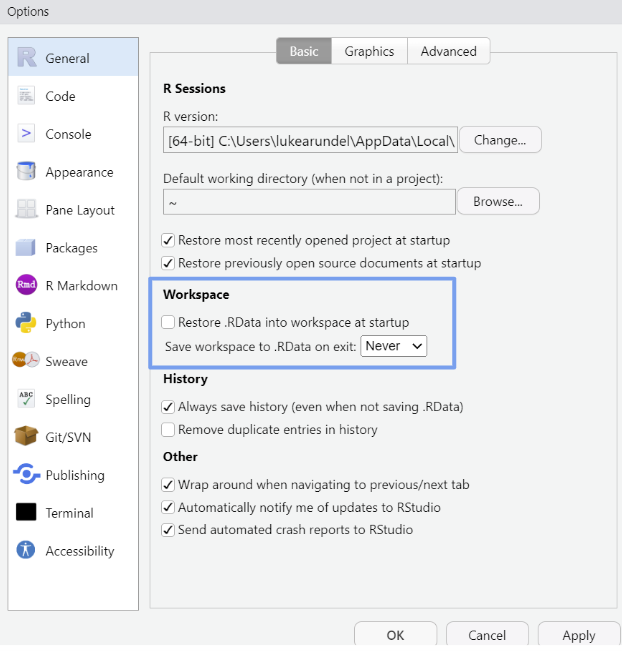
Task: Open Python settings icon
Action: click(x=27, y=324)
